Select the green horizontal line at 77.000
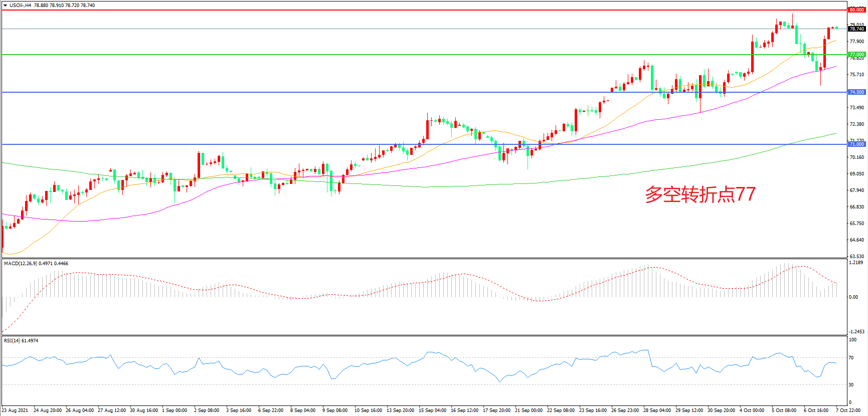Image resolution: width=868 pixels, height=416 pixels. point(401,55)
